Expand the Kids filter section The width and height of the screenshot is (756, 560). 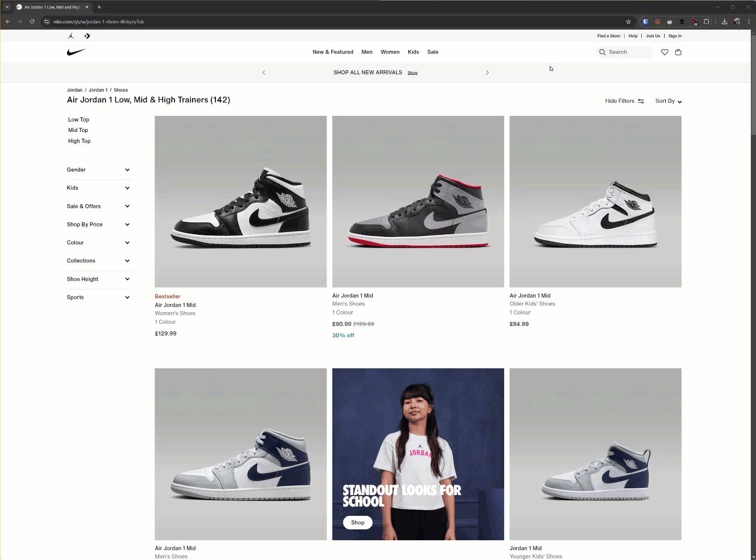click(99, 188)
